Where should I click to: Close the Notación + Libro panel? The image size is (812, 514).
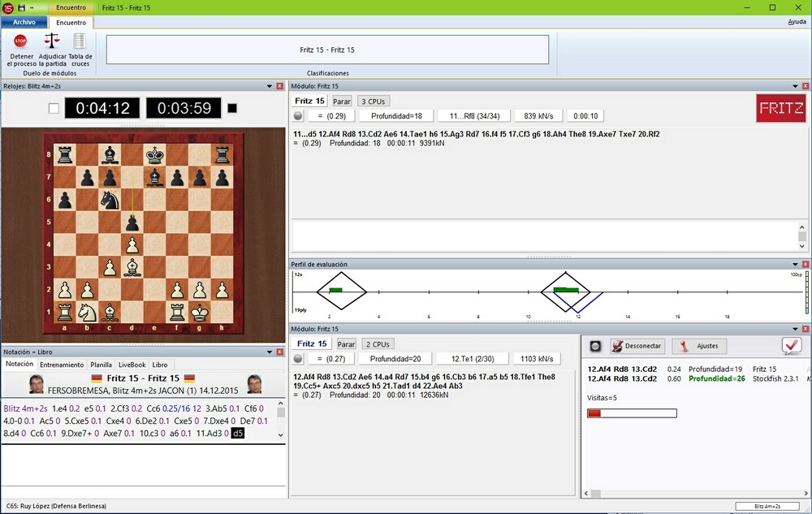pos(279,352)
